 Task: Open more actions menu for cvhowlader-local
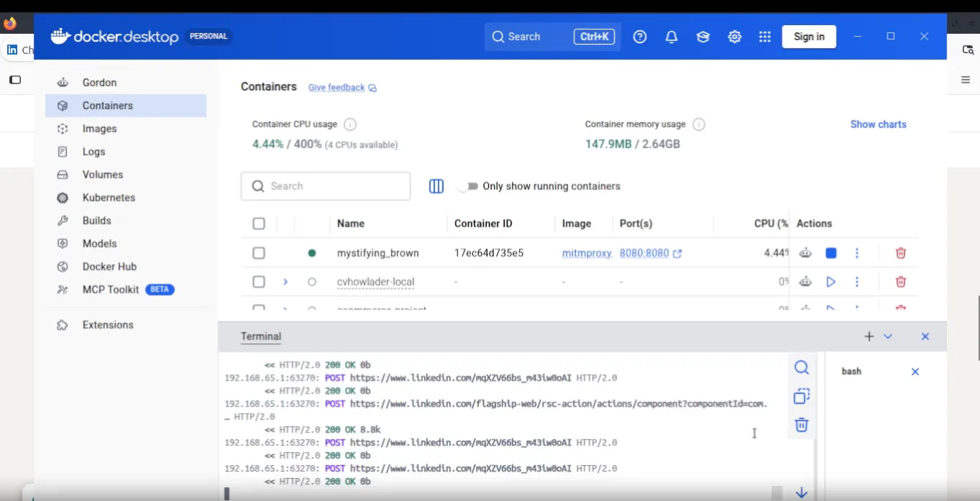(x=857, y=282)
